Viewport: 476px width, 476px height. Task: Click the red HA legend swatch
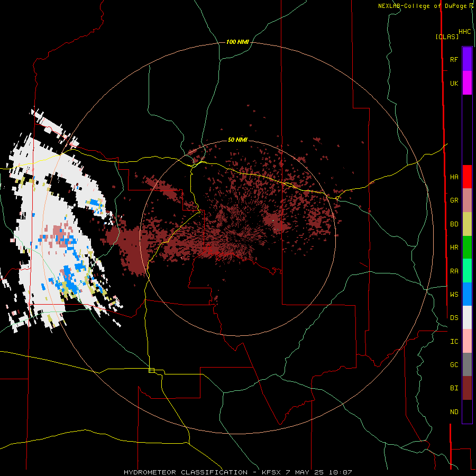coord(467,177)
